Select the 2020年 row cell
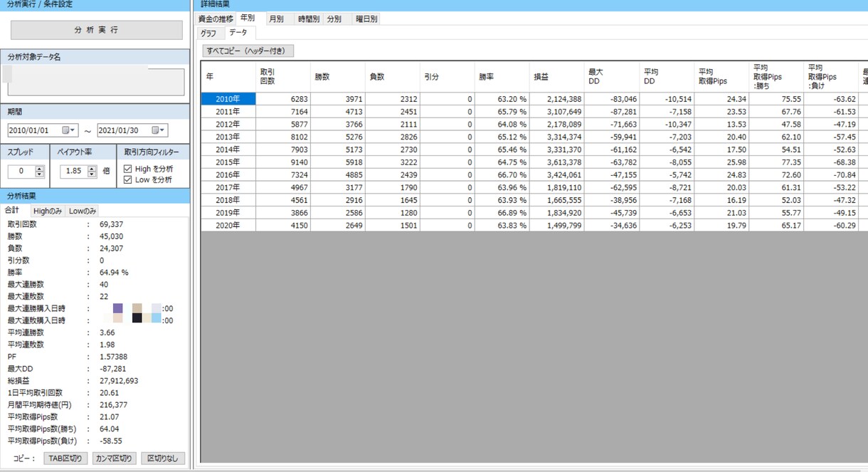This screenshot has width=868, height=472. coord(228,226)
